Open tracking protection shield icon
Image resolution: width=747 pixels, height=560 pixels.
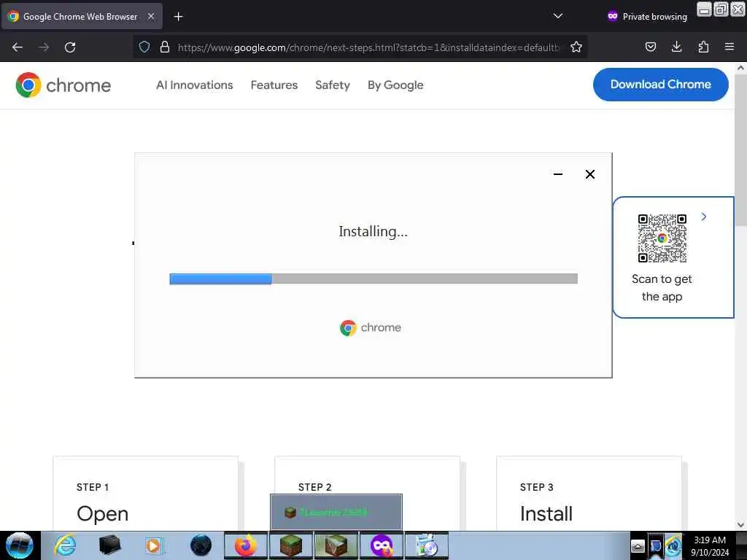pos(144,47)
